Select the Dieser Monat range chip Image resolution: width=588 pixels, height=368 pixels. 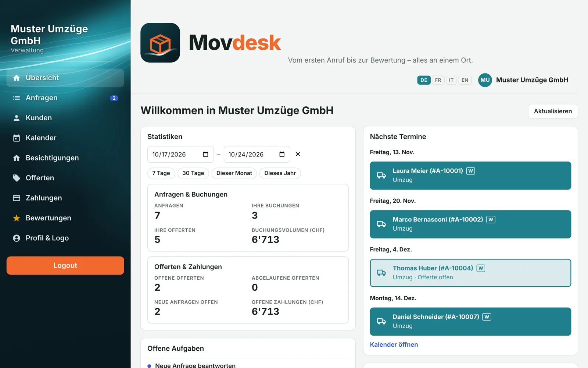point(234,173)
